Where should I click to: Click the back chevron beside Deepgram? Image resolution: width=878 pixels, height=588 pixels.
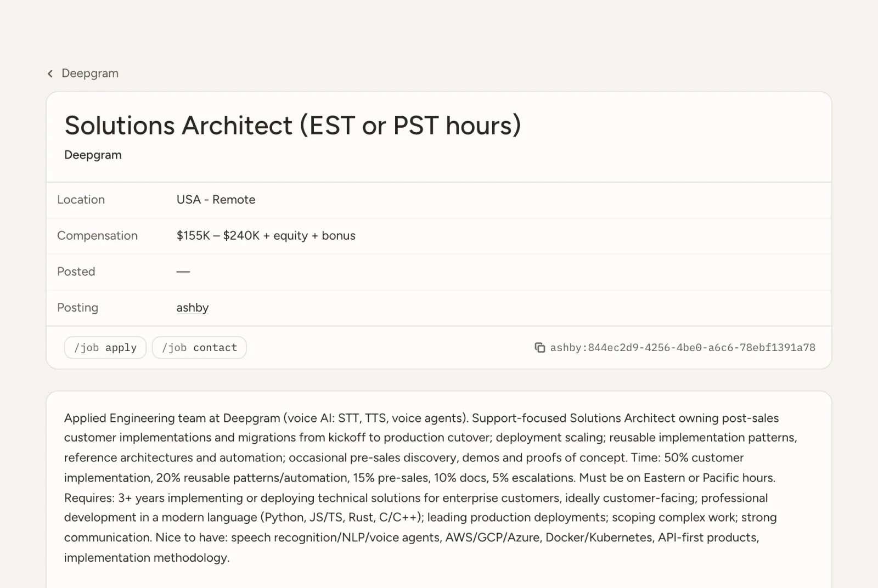point(50,73)
